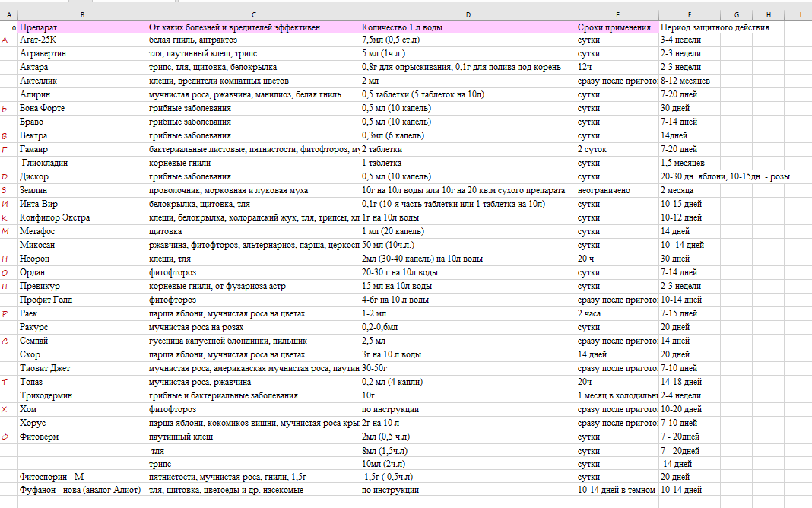Image resolution: width=812 pixels, height=508 pixels.
Task: Select the 'Метафос' cell
Action: click(82, 231)
